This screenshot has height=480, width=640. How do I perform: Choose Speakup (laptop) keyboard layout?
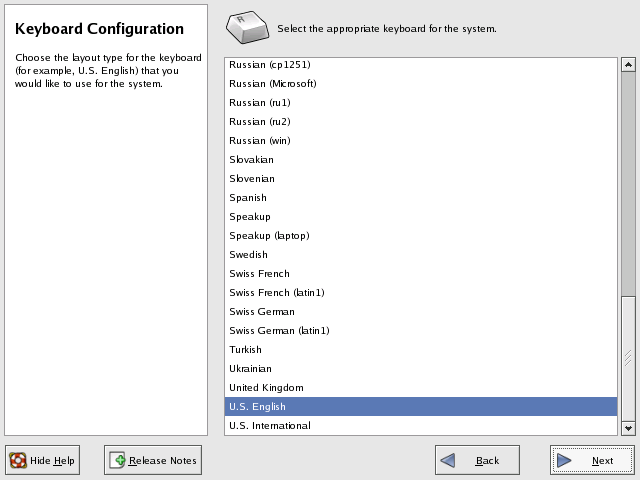click(269, 236)
